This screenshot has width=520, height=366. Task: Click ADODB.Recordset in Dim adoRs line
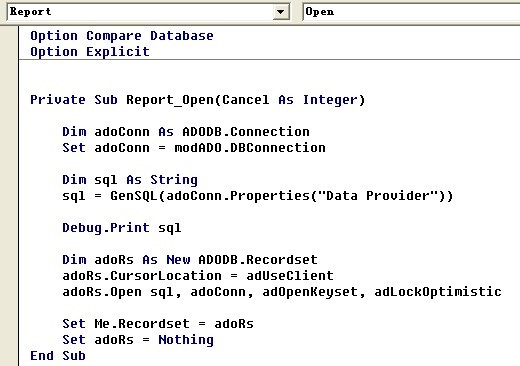pos(258,260)
